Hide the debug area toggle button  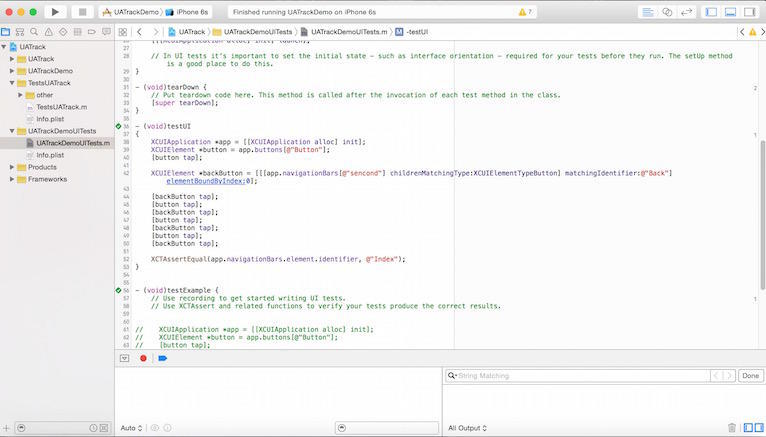pos(125,358)
